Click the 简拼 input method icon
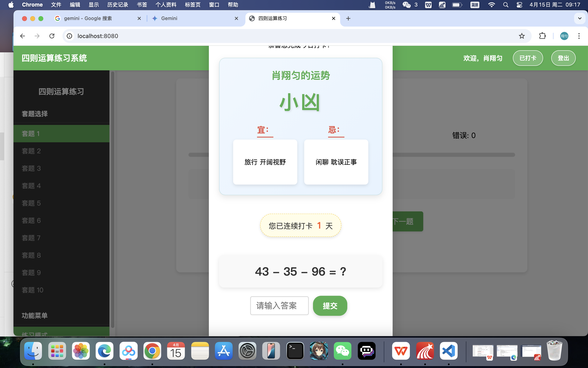The height and width of the screenshot is (368, 588). point(475,5)
